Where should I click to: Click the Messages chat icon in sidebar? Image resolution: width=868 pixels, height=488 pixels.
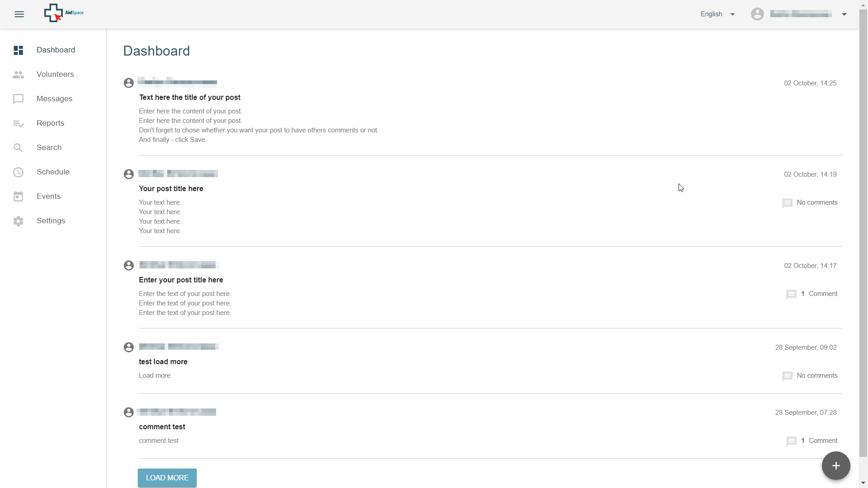[x=18, y=99]
